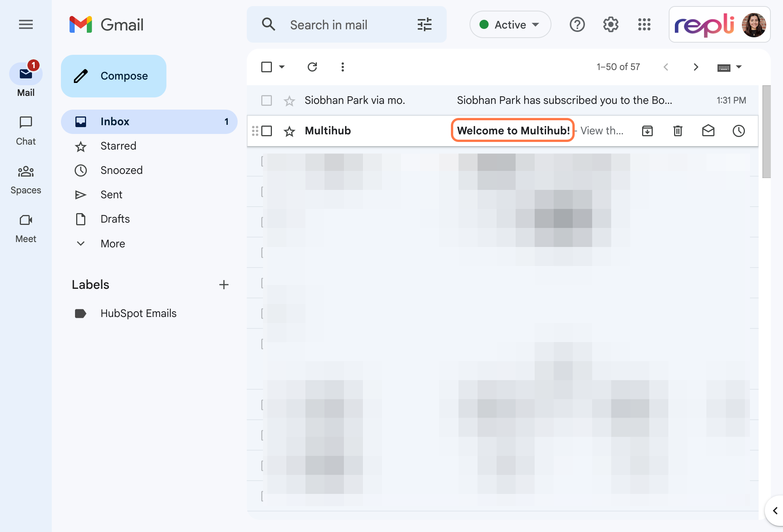Open the main menu hamburger icon
Screen dimensions: 783x532
(26, 25)
